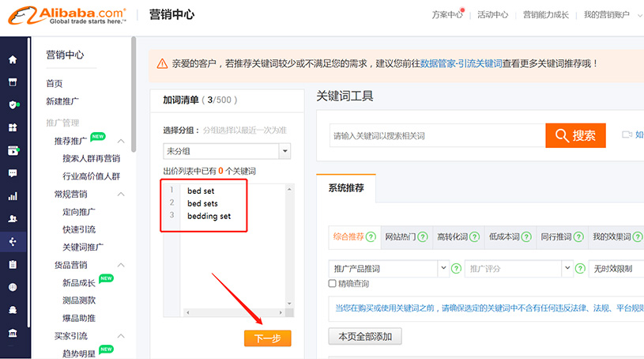Image resolution: width=644 pixels, height=359 pixels.
Task: Collapse the 买家引流 menu section
Action: coord(121,336)
